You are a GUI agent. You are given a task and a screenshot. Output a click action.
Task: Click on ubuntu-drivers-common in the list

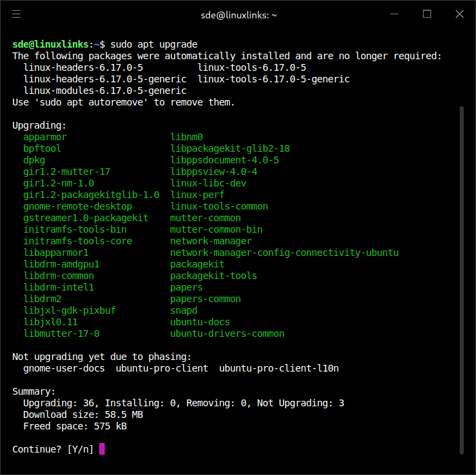click(227, 333)
